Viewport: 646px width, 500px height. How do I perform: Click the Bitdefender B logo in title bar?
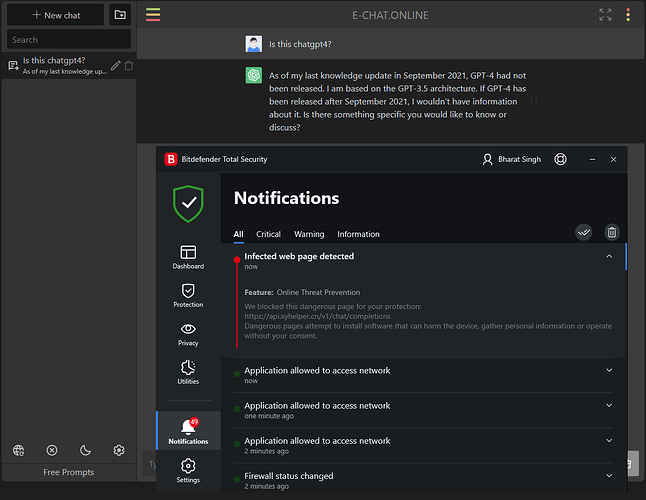[x=171, y=159]
